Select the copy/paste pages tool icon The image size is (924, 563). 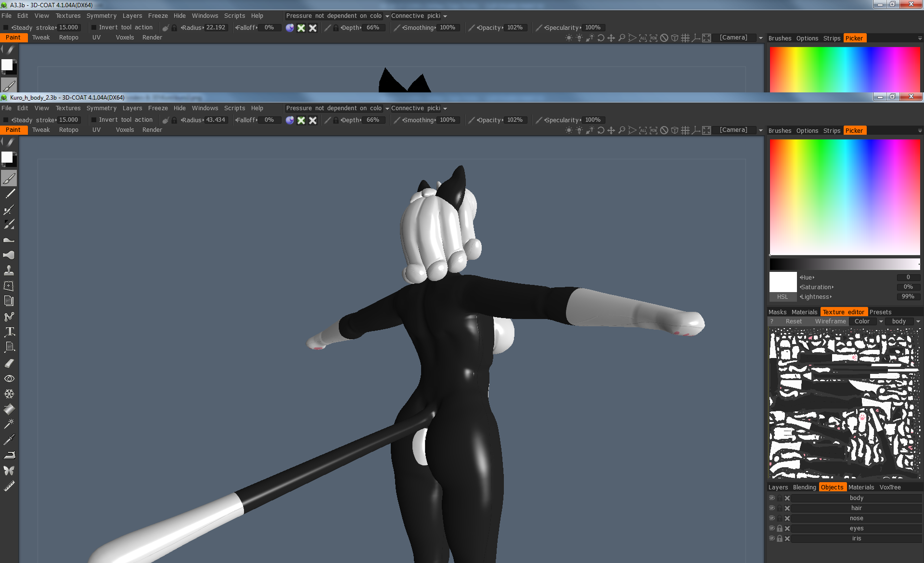point(9,301)
